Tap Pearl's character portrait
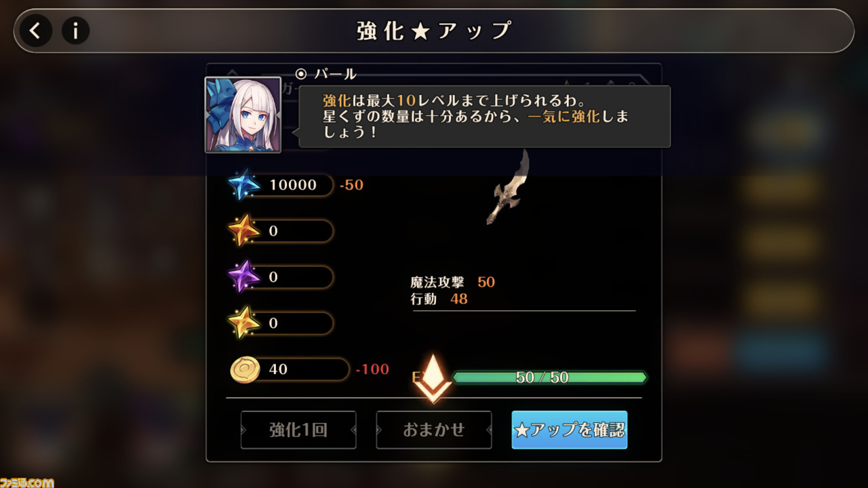Viewport: 868px width, 488px height. 243,115
